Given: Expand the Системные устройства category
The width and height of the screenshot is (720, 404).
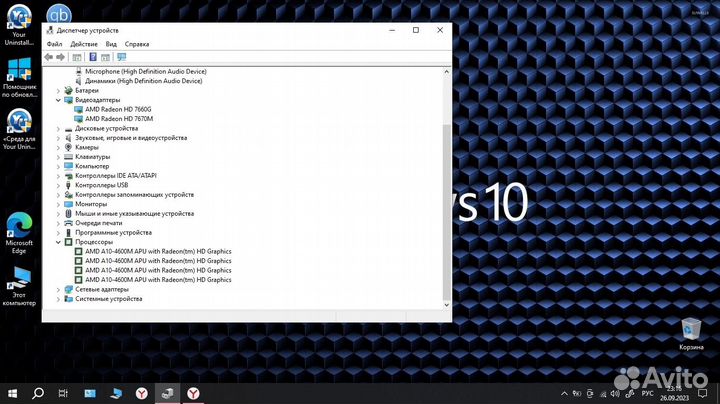Looking at the screenshot, I should point(58,299).
